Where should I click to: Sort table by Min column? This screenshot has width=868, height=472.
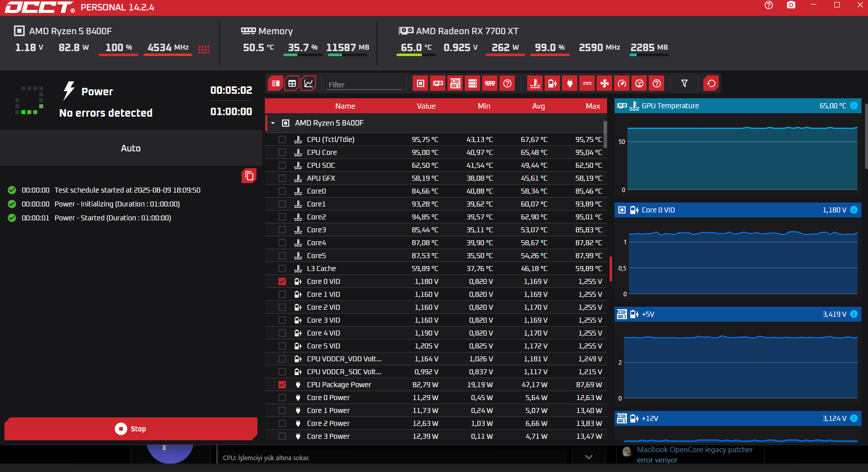coord(484,106)
